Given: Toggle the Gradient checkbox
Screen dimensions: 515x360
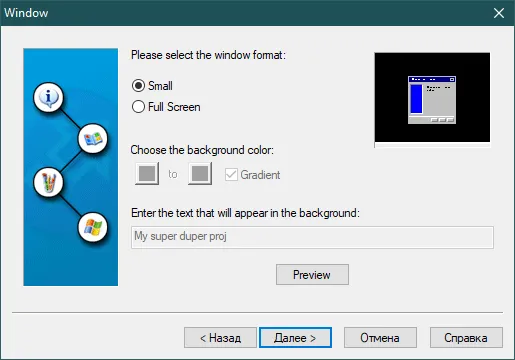Looking at the screenshot, I should coord(253,175).
